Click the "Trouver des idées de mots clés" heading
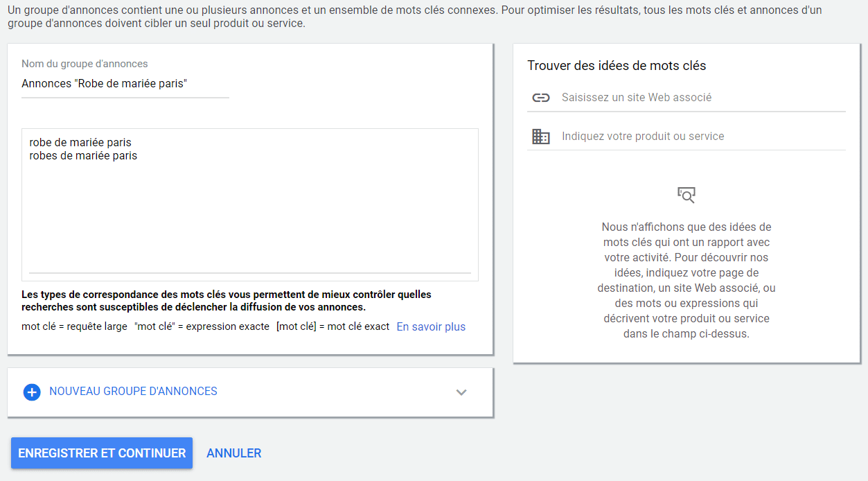Screen dimensions: 868x481 click(617, 66)
